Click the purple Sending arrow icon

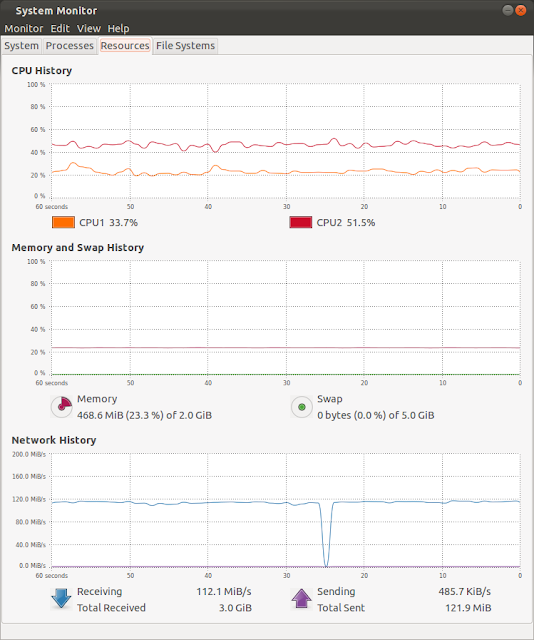pos(301,599)
